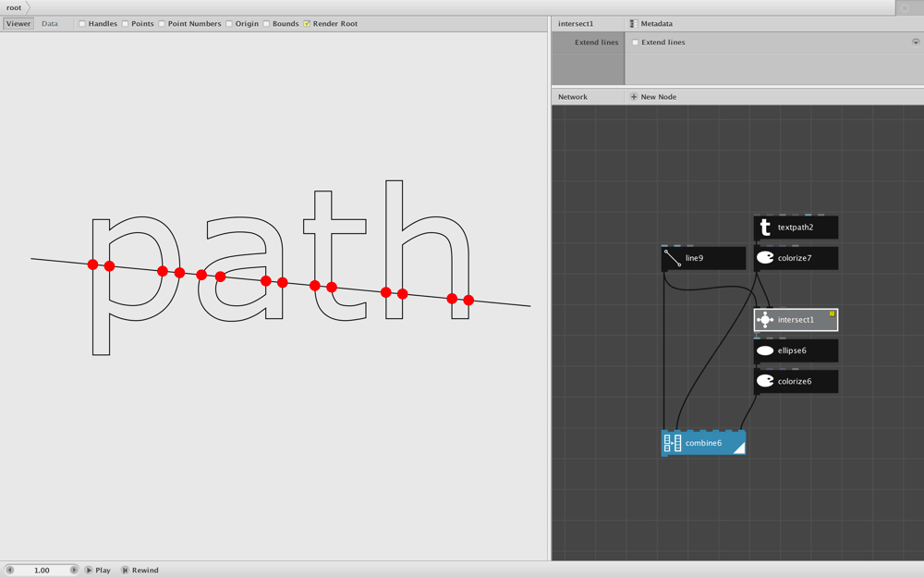Click the root breadcrumb
Viewport: 924px width, 578px height.
click(14, 7)
